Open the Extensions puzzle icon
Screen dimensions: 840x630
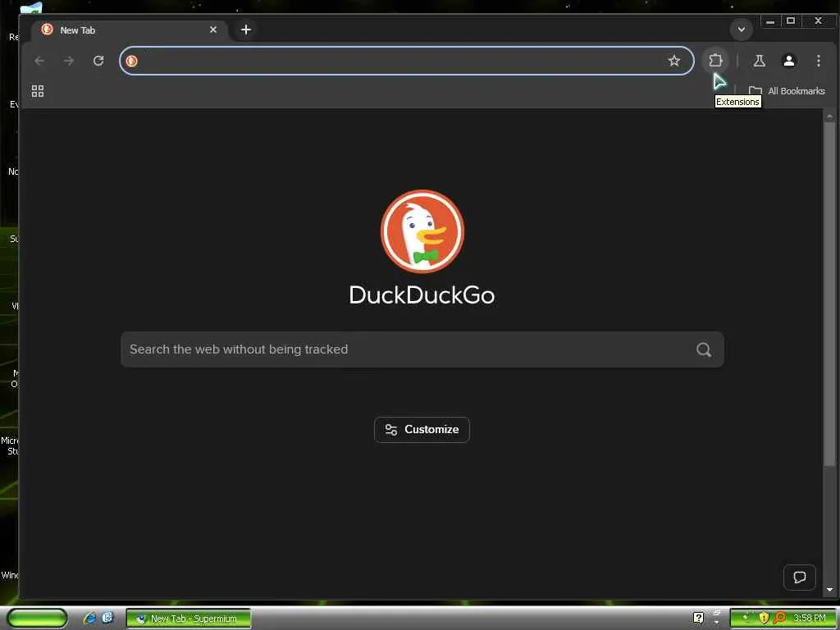point(715,61)
